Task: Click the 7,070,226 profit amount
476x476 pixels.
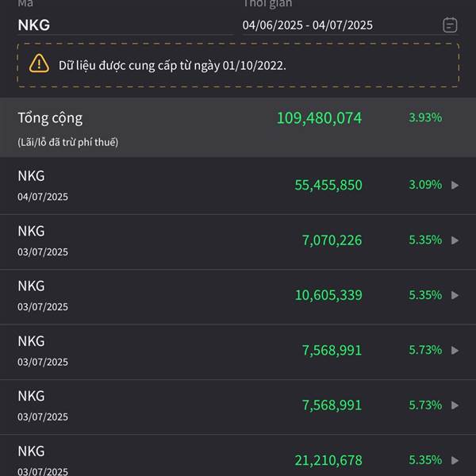Action: click(x=332, y=240)
